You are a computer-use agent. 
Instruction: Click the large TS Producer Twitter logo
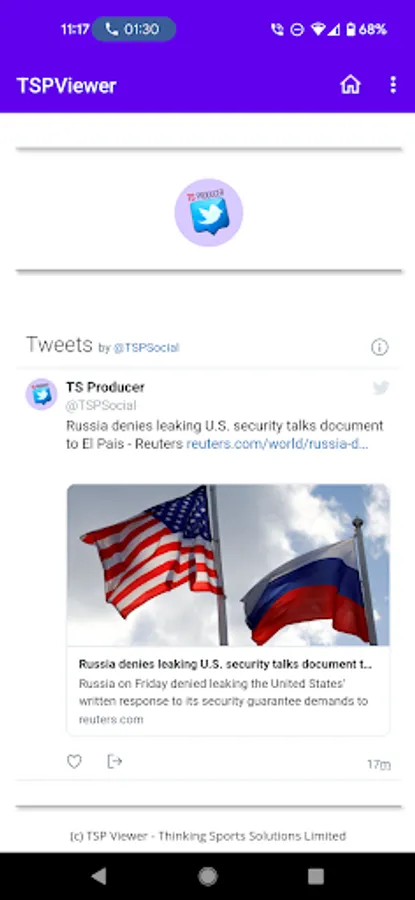[208, 212]
